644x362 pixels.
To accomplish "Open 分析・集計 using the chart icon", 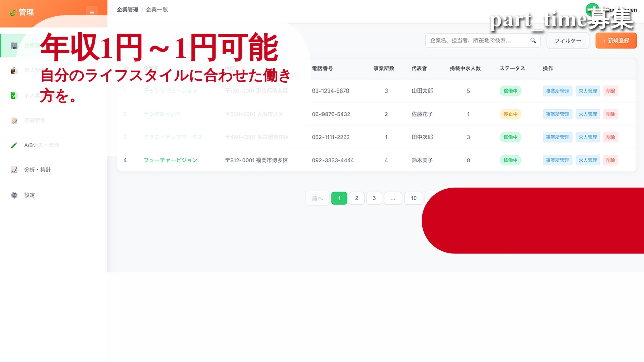I will point(15,170).
